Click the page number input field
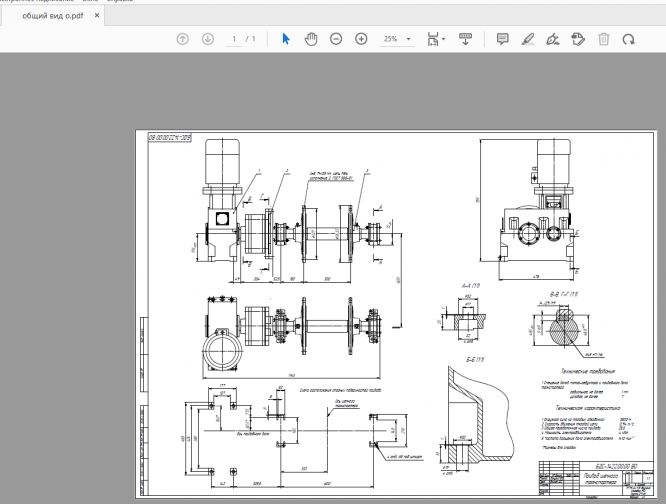This screenshot has width=666, height=504. click(x=235, y=39)
